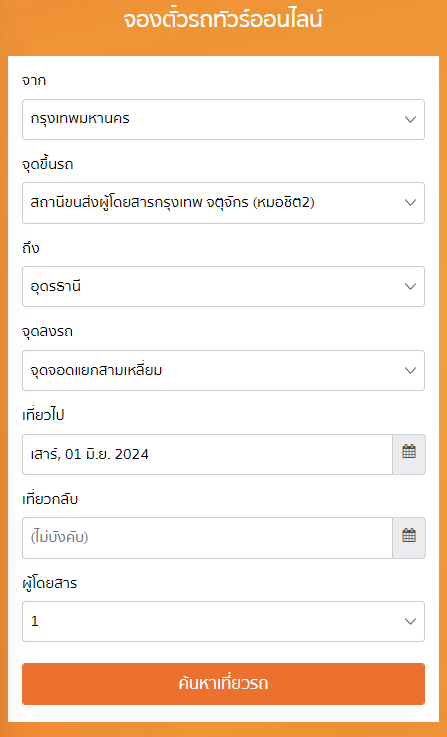Screen dimensions: 447x737
Task: Click chevron arrow on passenger count dropdown
Action: (410, 621)
